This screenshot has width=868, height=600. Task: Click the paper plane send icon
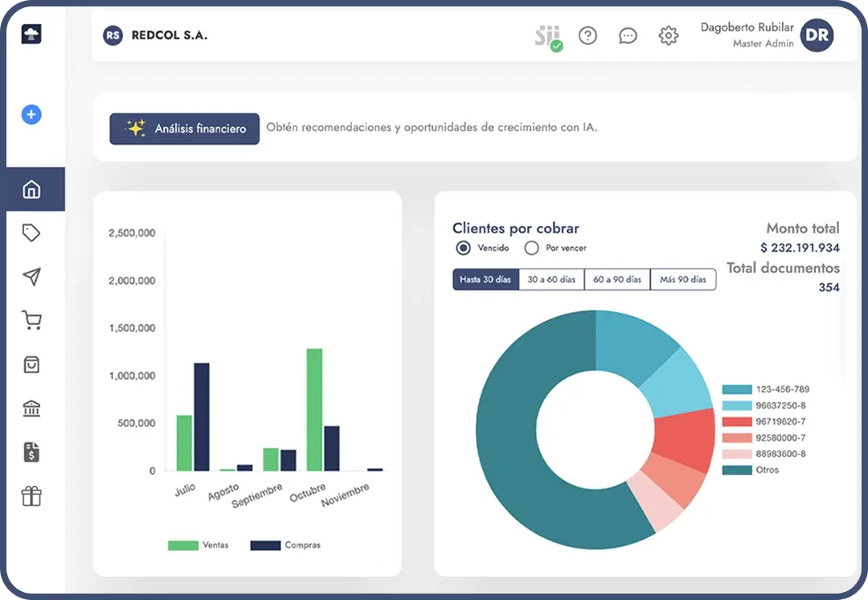(x=31, y=277)
